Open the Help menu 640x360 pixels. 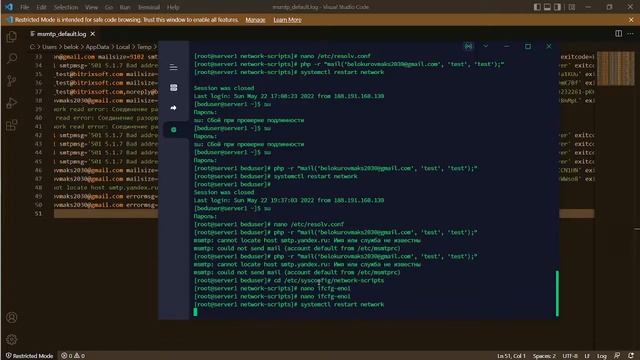pos(173,7)
